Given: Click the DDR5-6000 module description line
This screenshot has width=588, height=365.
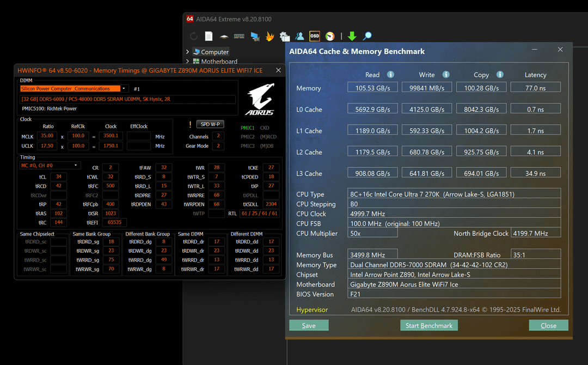Looking at the screenshot, I should (127, 99).
